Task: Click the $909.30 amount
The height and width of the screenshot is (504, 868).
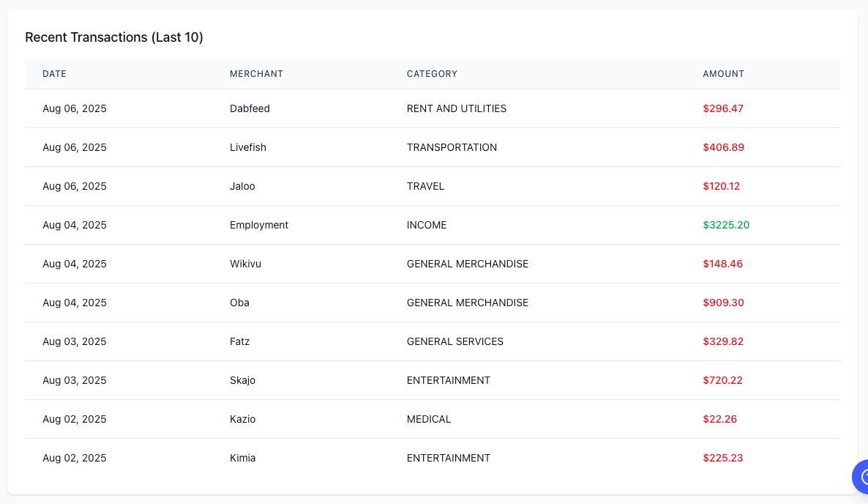Action: [x=723, y=303]
